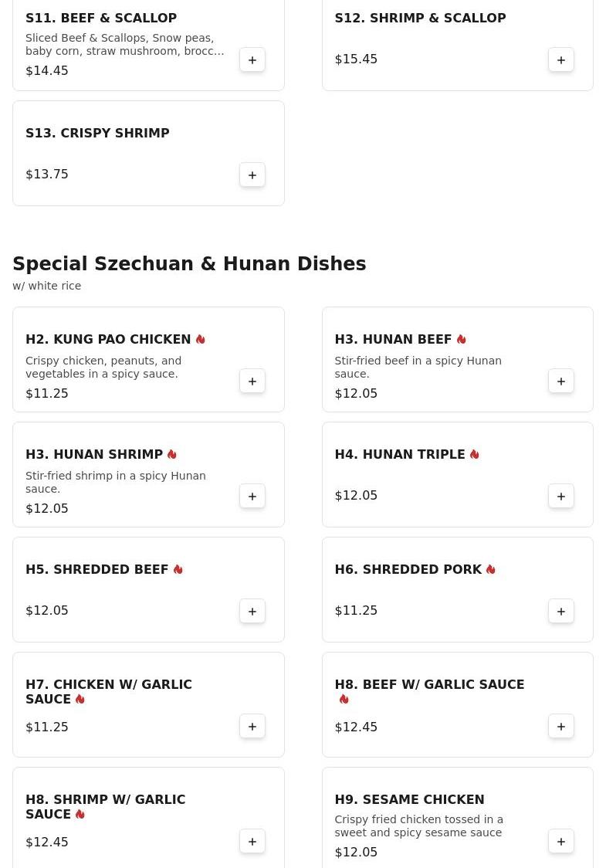
Task: Click the spicy flame icon beside Shredded Pork
Action: coord(491,570)
